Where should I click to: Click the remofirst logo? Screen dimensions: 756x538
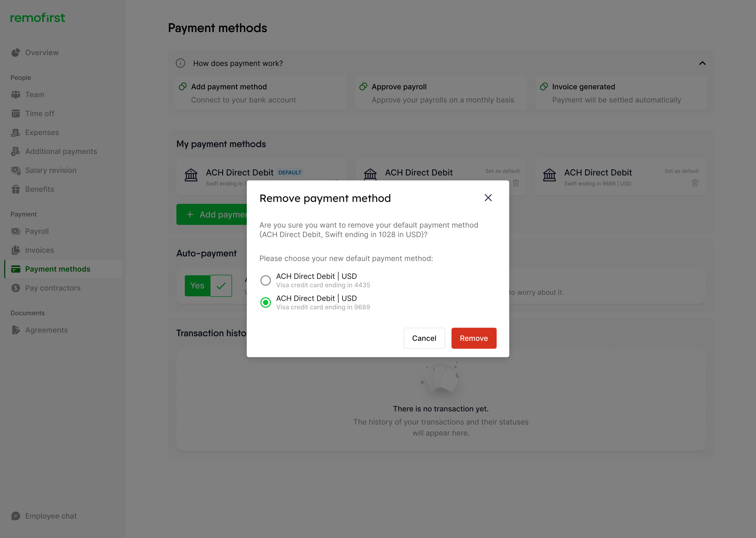pos(38,18)
